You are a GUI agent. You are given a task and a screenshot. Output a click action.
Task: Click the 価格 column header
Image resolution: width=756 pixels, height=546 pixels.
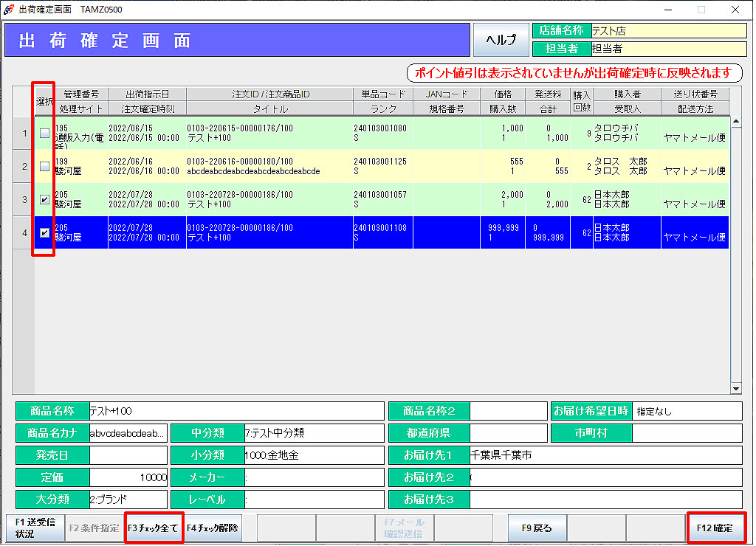[502, 94]
